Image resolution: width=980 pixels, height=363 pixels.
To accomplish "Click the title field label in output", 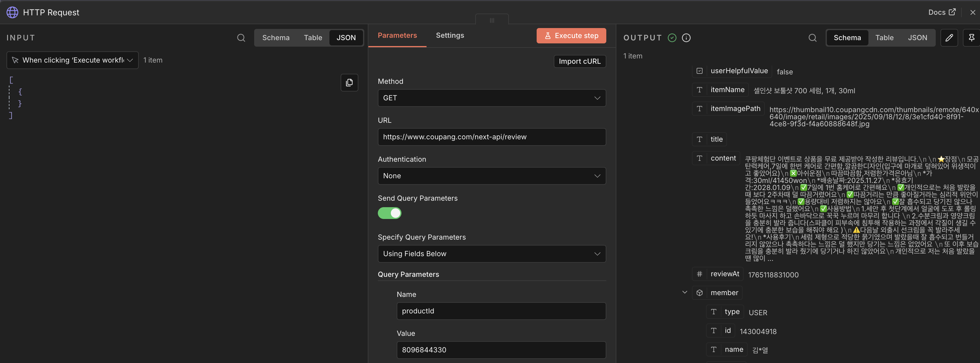I will [x=716, y=139].
